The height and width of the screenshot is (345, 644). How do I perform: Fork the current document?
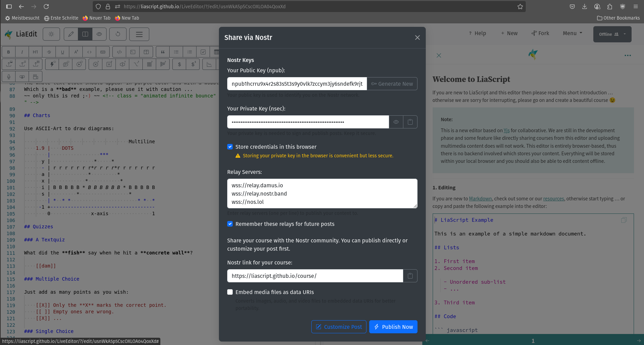[540, 33]
